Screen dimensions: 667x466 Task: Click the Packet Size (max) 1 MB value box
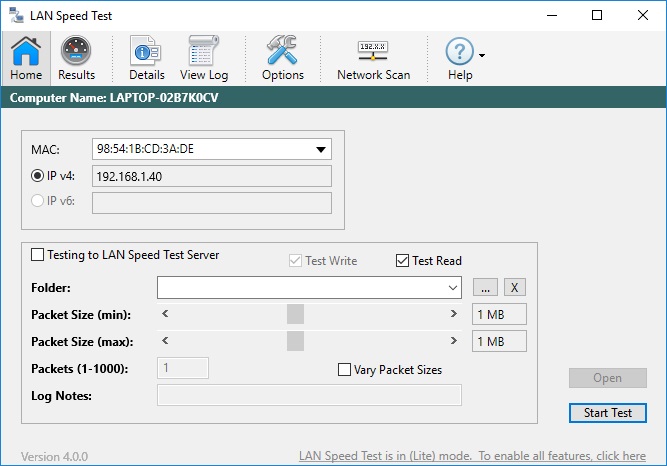pos(499,341)
